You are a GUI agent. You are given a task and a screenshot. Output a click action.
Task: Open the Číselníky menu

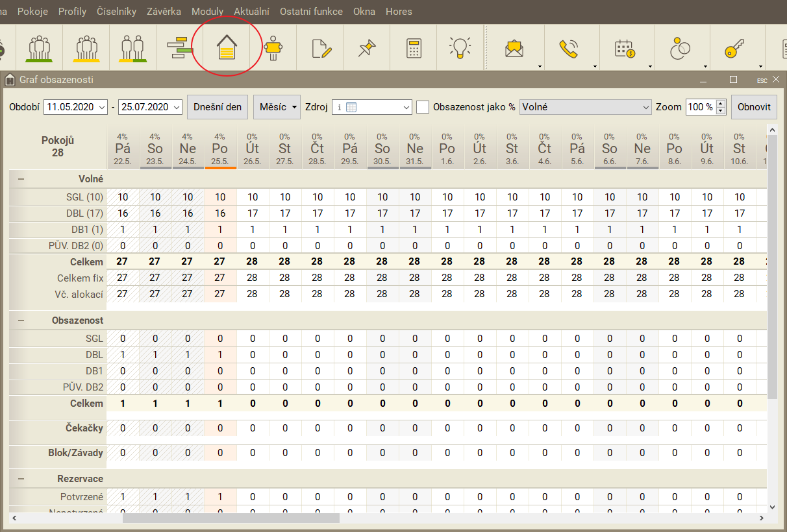116,12
